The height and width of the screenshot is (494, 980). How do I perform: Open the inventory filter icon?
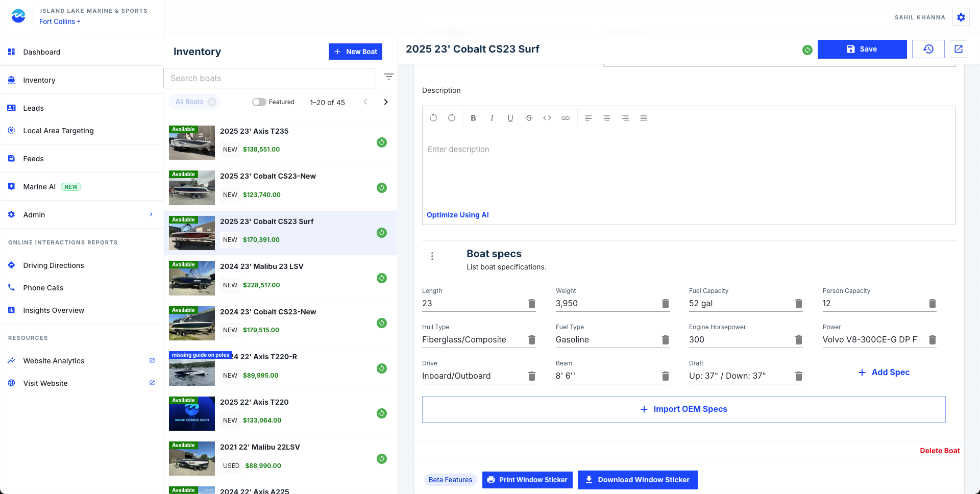tap(389, 77)
